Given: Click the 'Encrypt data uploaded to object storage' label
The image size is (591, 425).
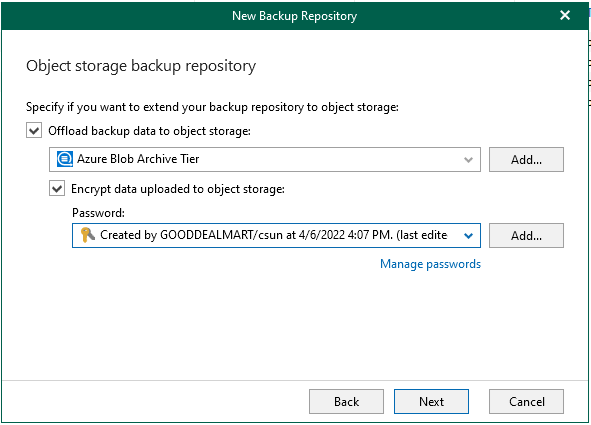Looking at the screenshot, I should (x=178, y=189).
